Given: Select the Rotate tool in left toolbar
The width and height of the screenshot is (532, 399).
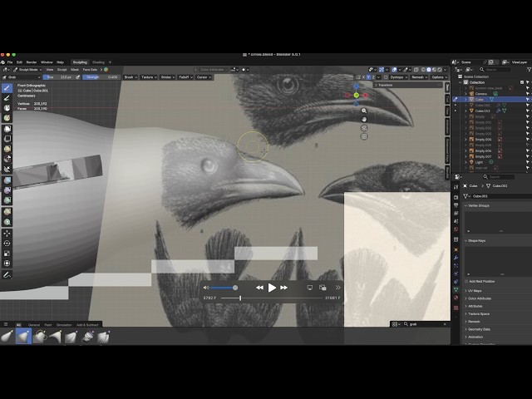Looking at the screenshot, I should tap(7, 244).
